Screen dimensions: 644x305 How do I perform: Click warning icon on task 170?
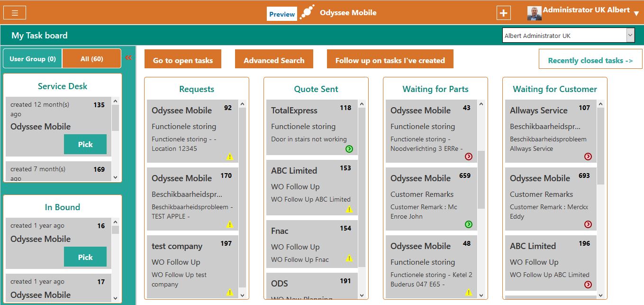(x=230, y=224)
